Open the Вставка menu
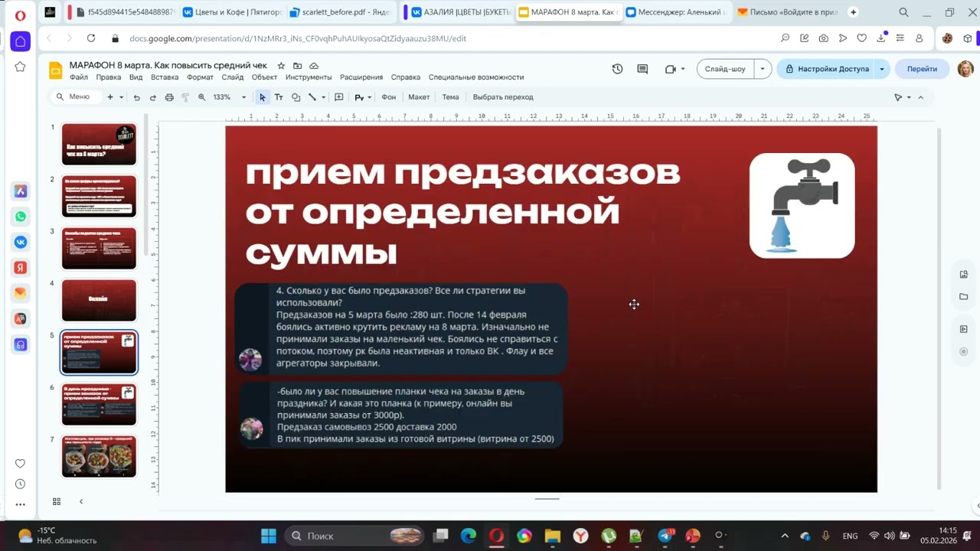The width and height of the screenshot is (980, 551). 165,77
